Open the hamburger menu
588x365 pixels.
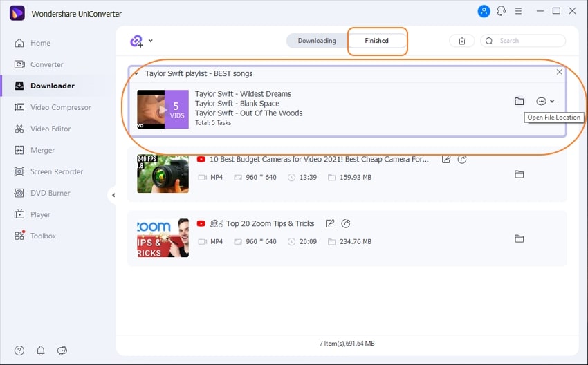(x=518, y=11)
